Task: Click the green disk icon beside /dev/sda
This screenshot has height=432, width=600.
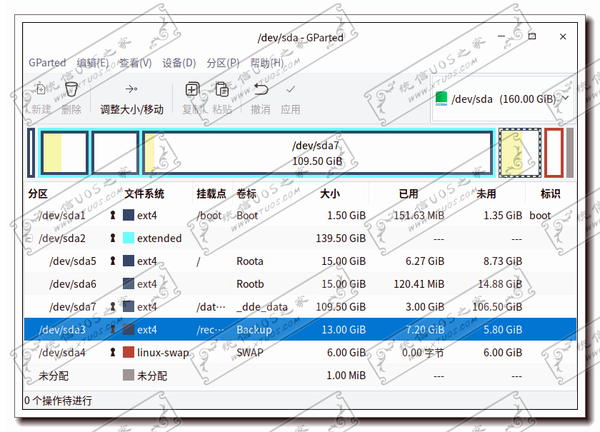Action: [441, 98]
